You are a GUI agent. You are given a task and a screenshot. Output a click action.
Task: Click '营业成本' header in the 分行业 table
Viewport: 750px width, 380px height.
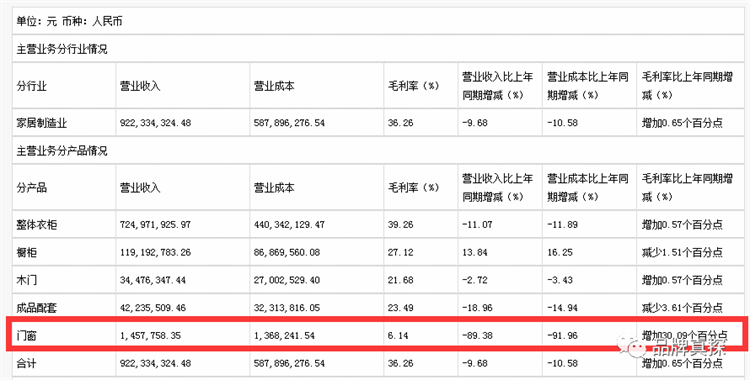(x=274, y=87)
